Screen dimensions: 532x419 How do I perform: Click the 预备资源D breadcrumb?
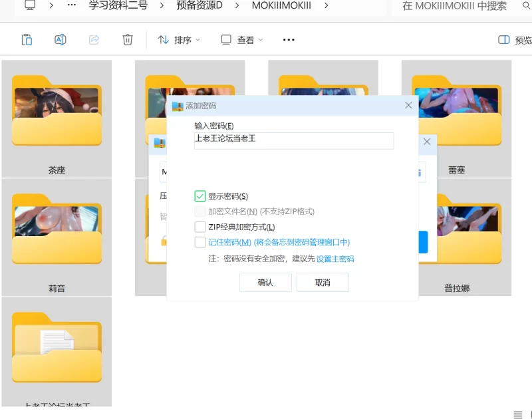[x=199, y=5]
